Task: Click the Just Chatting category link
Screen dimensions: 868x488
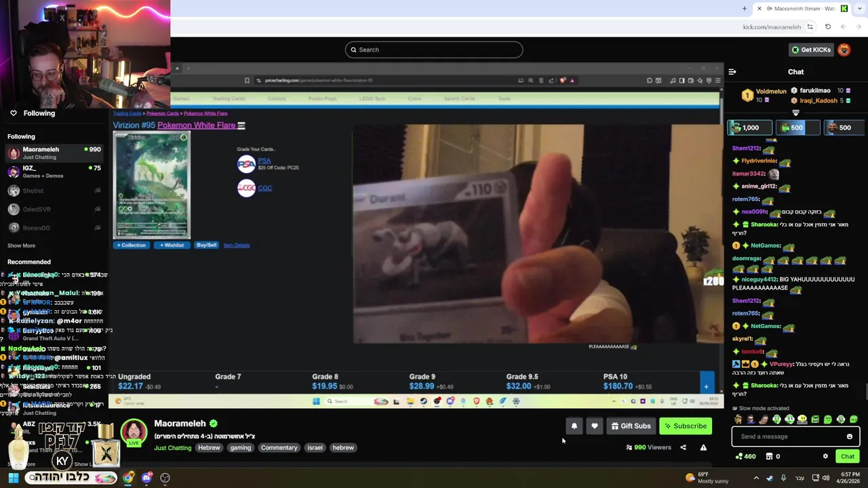Action: click(x=172, y=448)
